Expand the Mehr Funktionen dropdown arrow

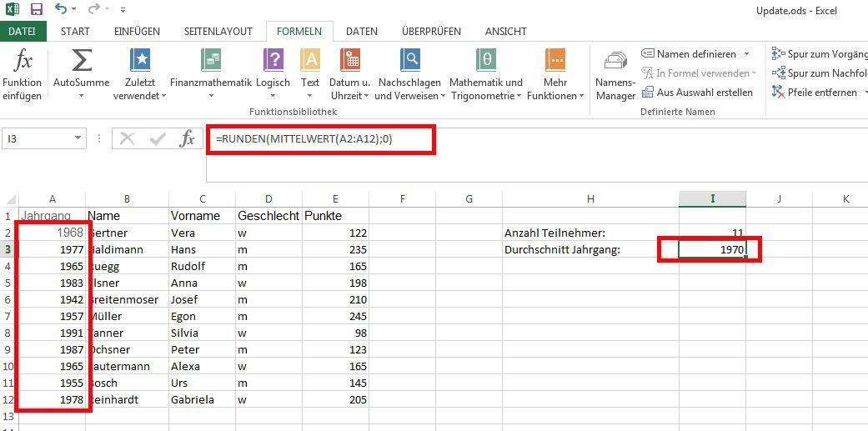581,96
